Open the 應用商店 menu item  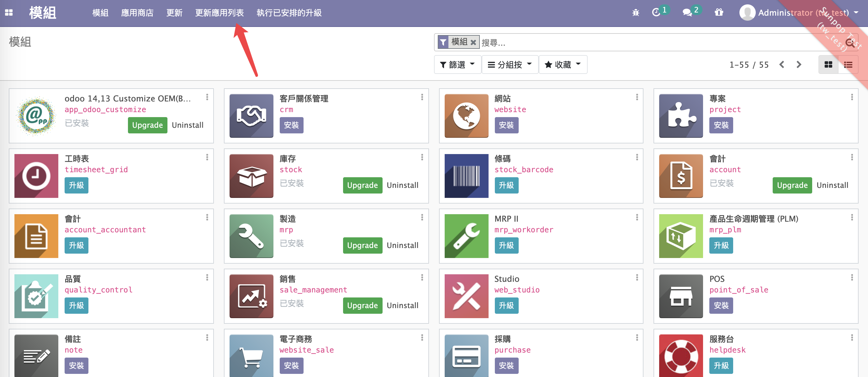(137, 13)
